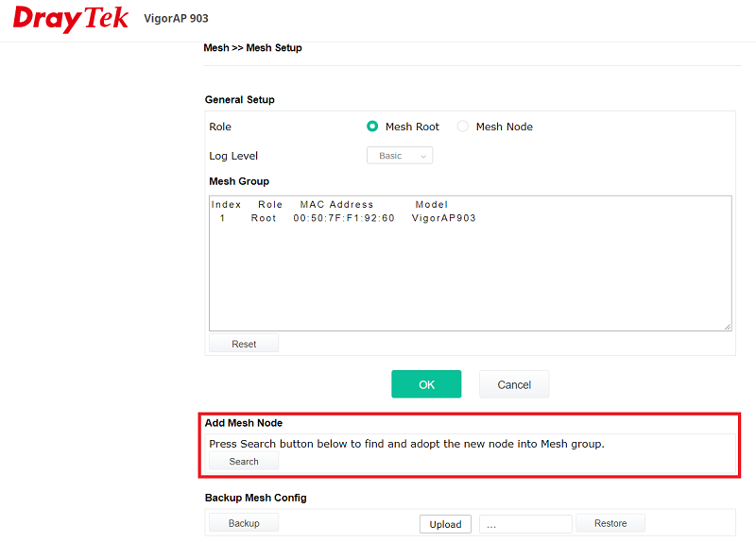Image resolution: width=756 pixels, height=542 pixels.
Task: Click the MAC Address column header
Action: pos(336,204)
